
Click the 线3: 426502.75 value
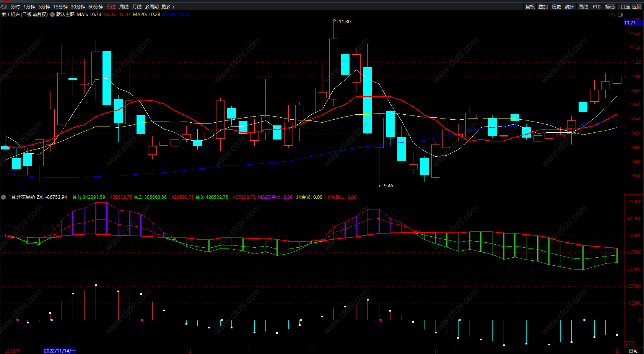212,197
